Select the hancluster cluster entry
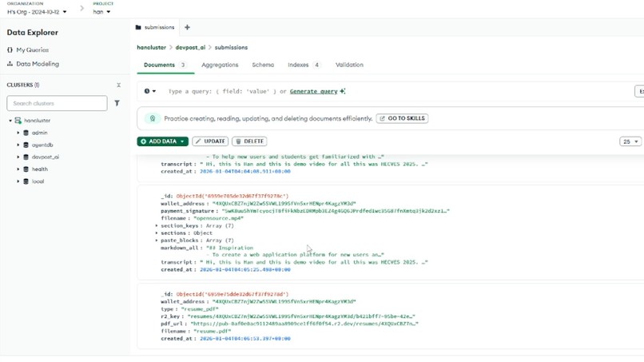This screenshot has width=644, height=362. [x=37, y=121]
